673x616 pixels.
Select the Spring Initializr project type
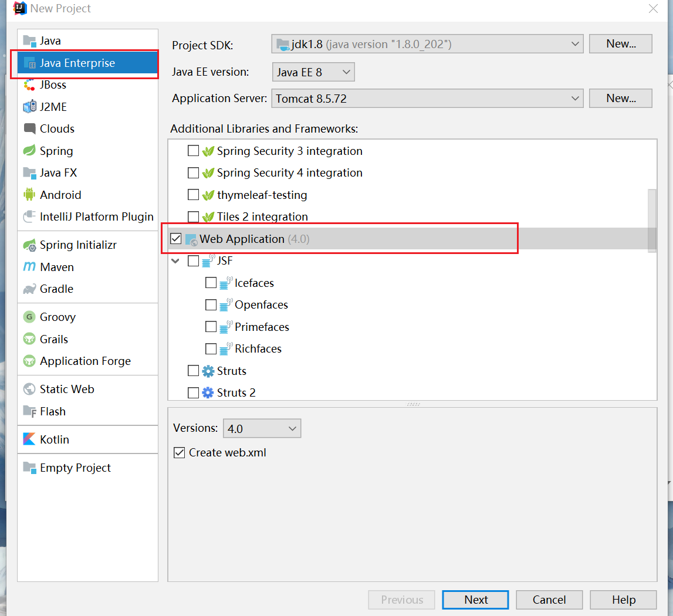(87, 245)
